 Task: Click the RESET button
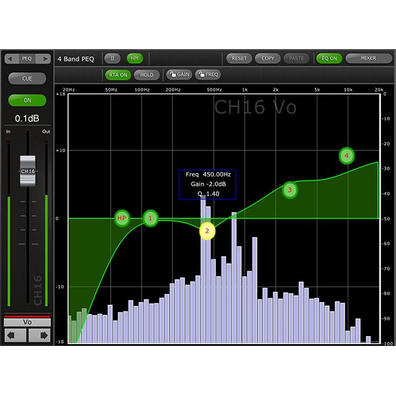coord(239,58)
